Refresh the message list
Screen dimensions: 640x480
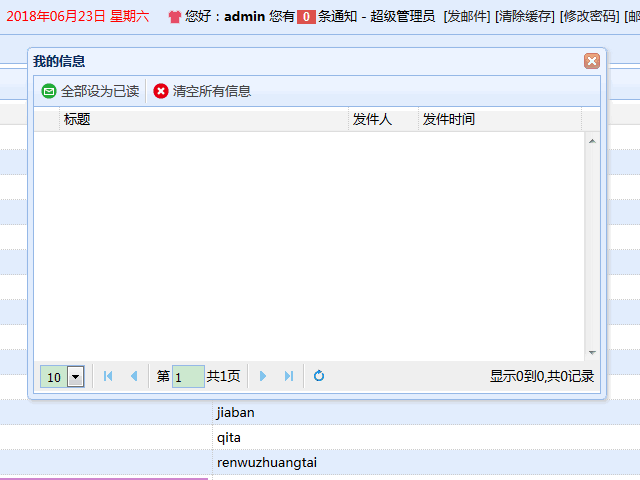(319, 376)
